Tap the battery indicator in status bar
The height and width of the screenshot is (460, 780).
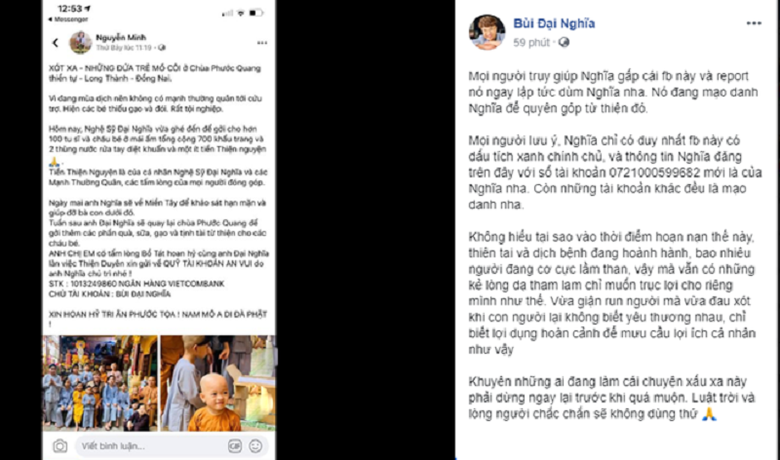pos(255,13)
